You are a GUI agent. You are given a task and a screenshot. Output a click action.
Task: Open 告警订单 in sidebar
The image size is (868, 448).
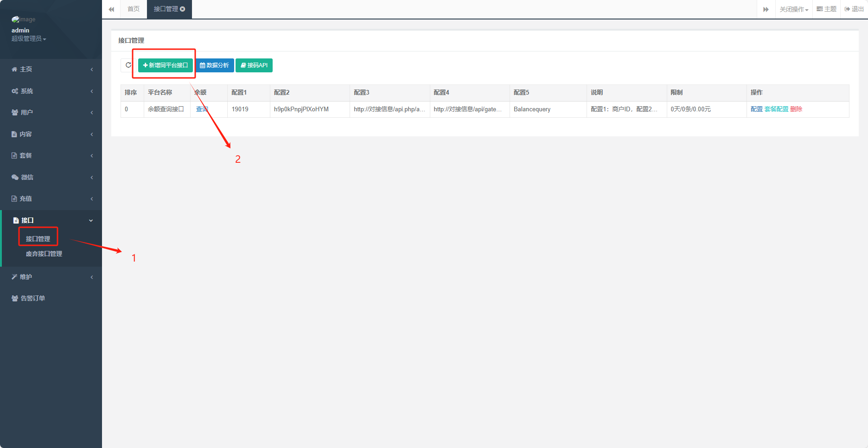click(x=32, y=299)
